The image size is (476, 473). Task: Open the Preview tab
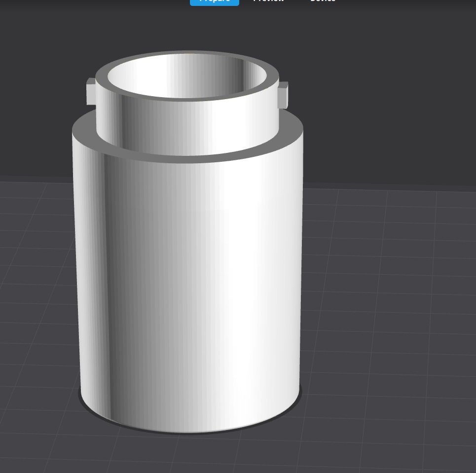coord(269,1)
